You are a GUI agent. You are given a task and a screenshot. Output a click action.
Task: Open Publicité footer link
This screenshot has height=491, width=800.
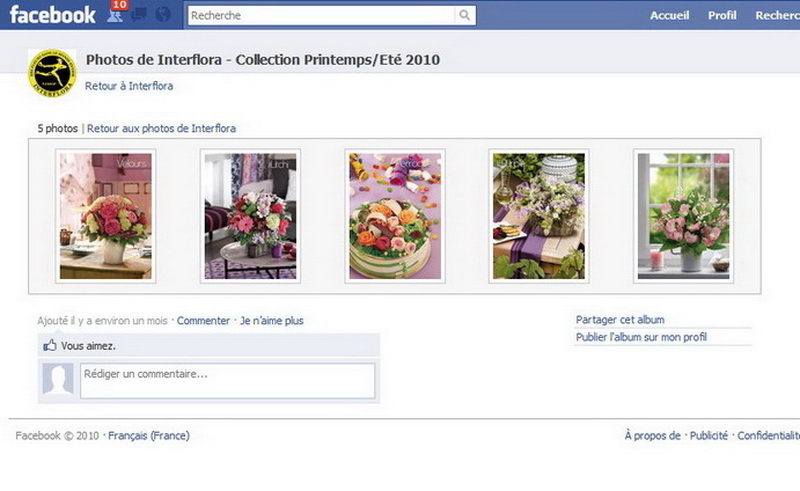(709, 435)
